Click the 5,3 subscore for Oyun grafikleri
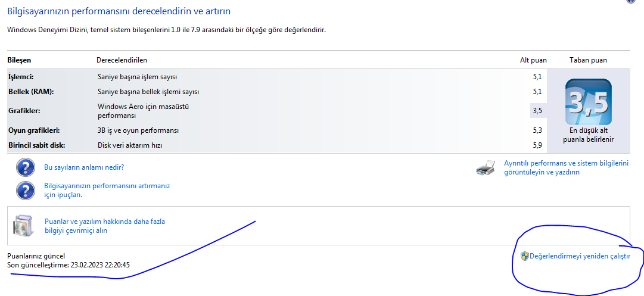The image size is (644, 296). 537,130
